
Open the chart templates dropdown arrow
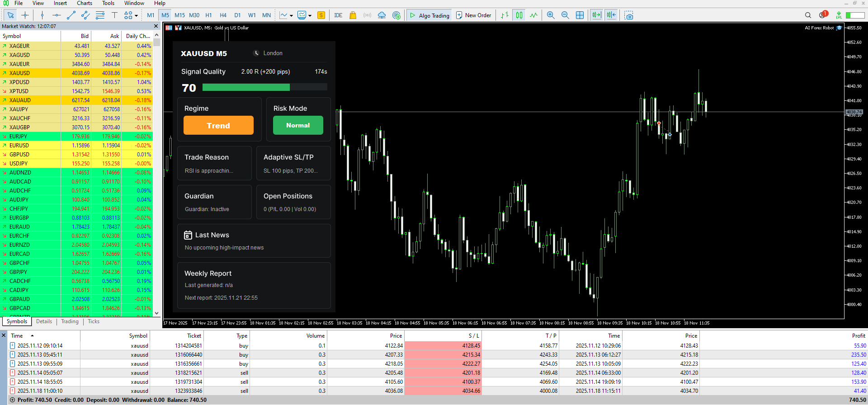[310, 16]
